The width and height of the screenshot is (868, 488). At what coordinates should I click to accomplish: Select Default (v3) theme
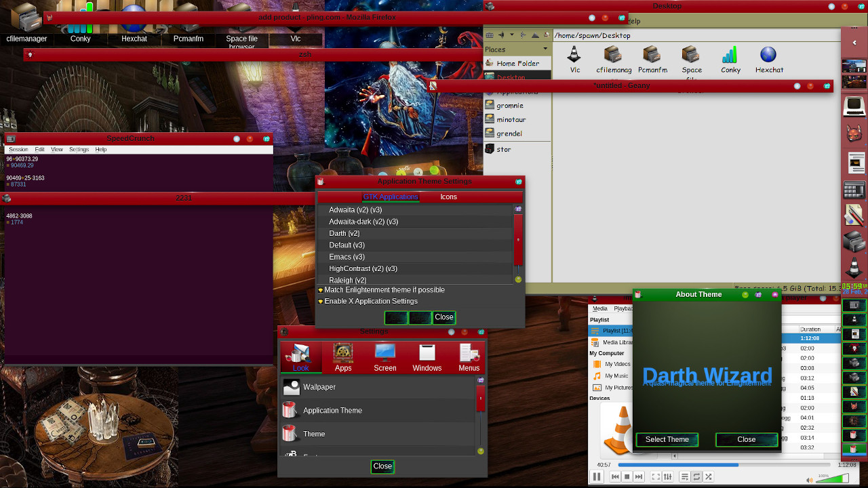tap(415, 245)
